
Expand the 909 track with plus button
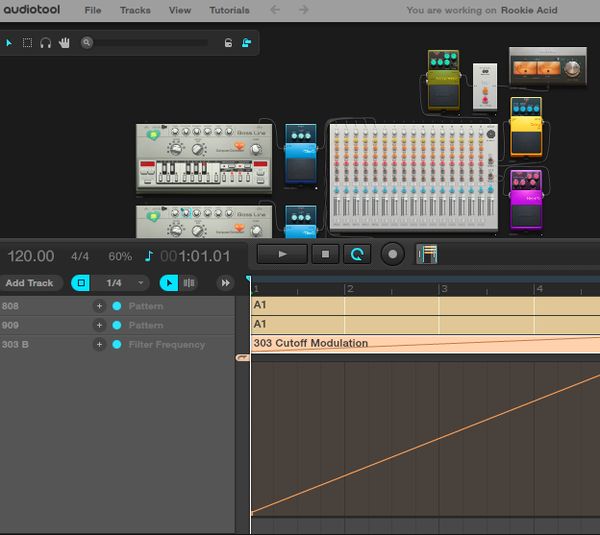tap(99, 325)
